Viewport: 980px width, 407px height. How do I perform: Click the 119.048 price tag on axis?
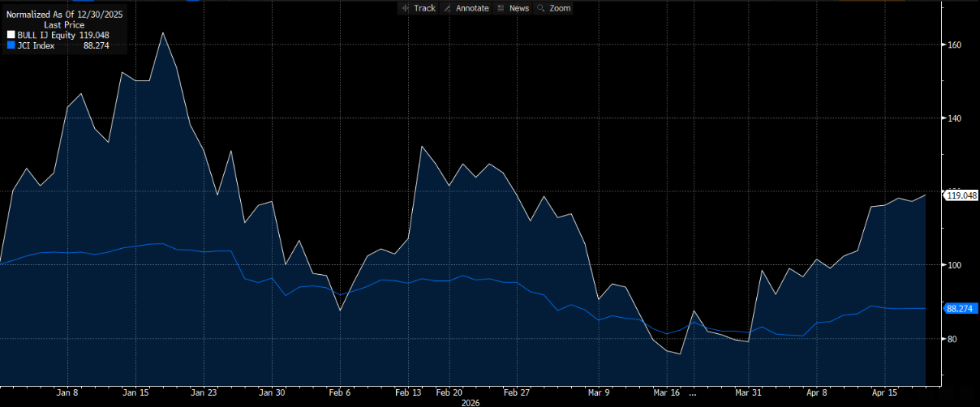pyautogui.click(x=961, y=195)
